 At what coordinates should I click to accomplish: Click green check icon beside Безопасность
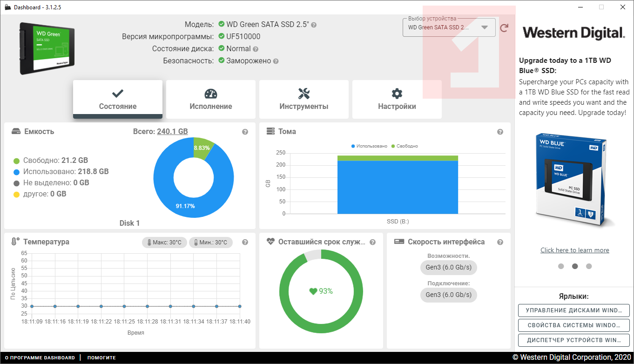pyautogui.click(x=222, y=61)
